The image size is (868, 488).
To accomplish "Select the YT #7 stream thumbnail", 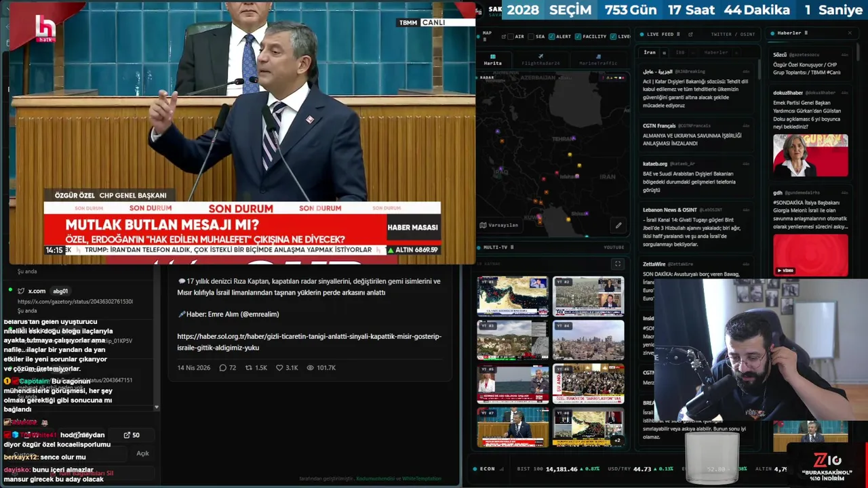I will tap(513, 427).
